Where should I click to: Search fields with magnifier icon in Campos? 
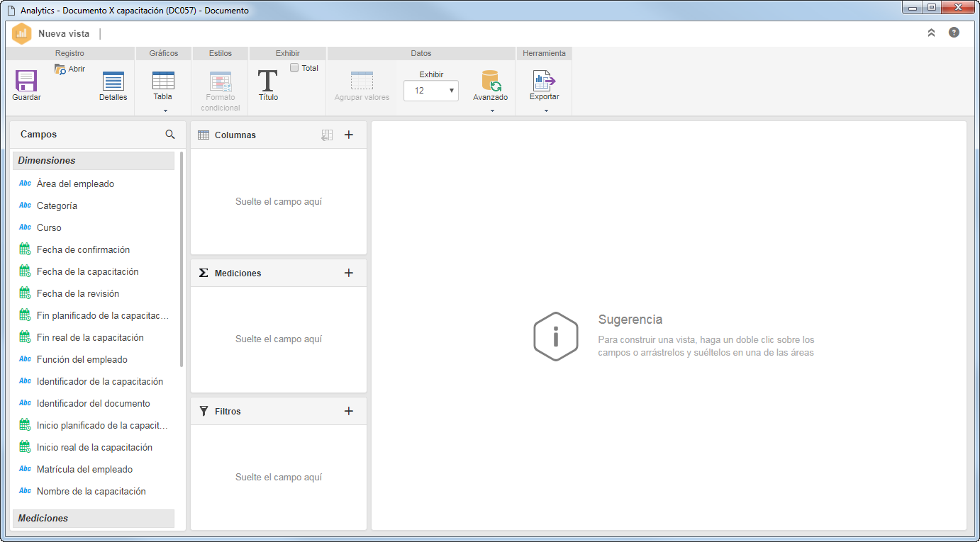[x=170, y=134]
